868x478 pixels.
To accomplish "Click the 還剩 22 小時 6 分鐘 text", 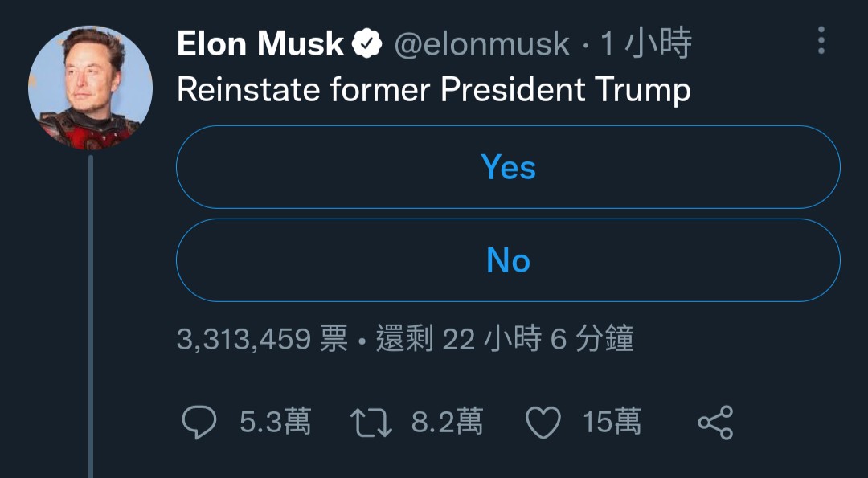I will 505,339.
